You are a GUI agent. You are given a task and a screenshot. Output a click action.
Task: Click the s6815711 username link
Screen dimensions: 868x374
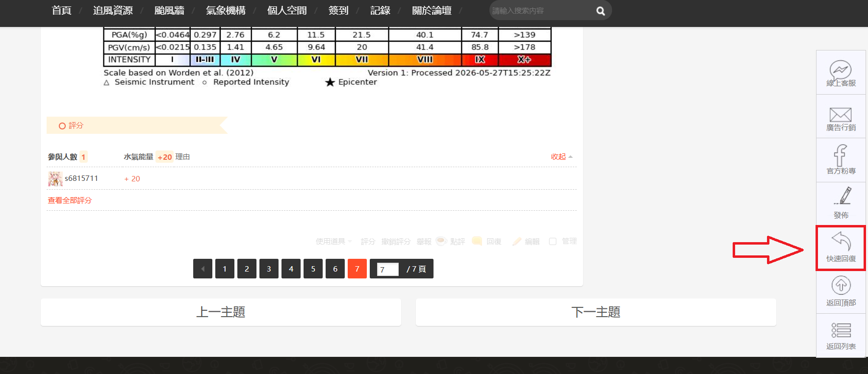coord(81,178)
